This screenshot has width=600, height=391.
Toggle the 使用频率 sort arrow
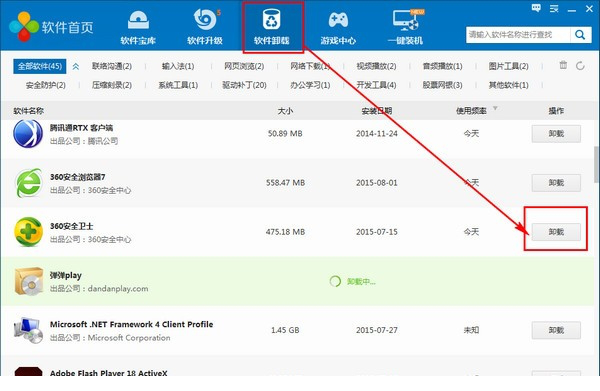pyautogui.click(x=495, y=109)
